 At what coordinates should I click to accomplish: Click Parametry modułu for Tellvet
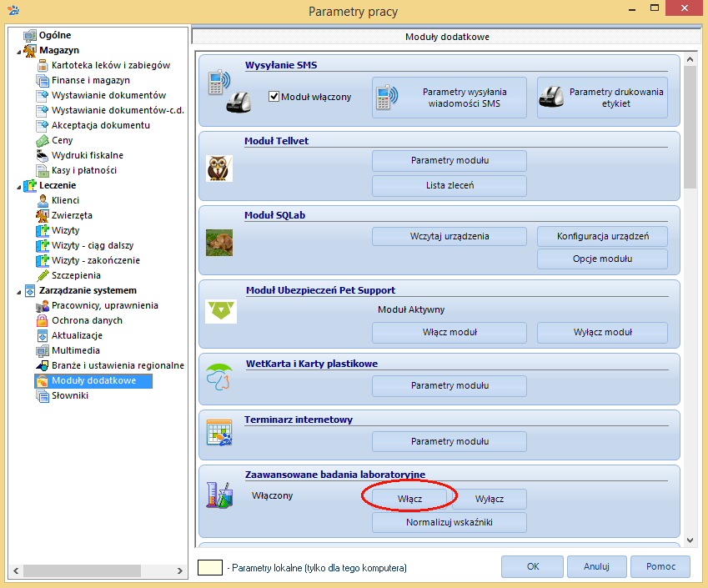pos(449,160)
